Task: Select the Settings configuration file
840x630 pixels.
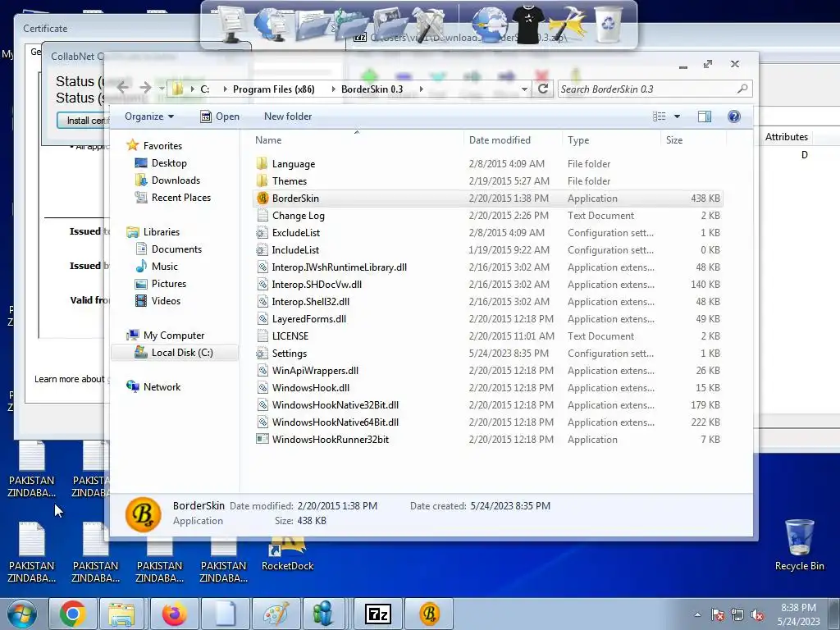Action: coord(290,353)
